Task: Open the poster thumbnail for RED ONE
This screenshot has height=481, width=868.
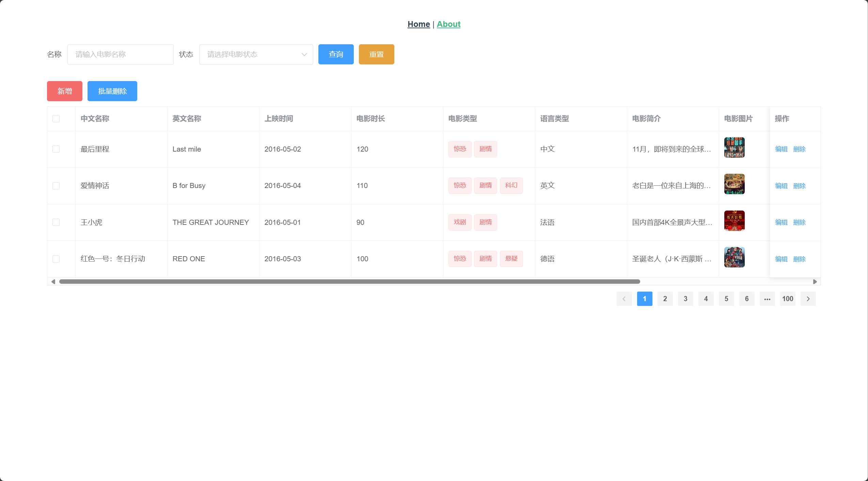Action: (734, 257)
